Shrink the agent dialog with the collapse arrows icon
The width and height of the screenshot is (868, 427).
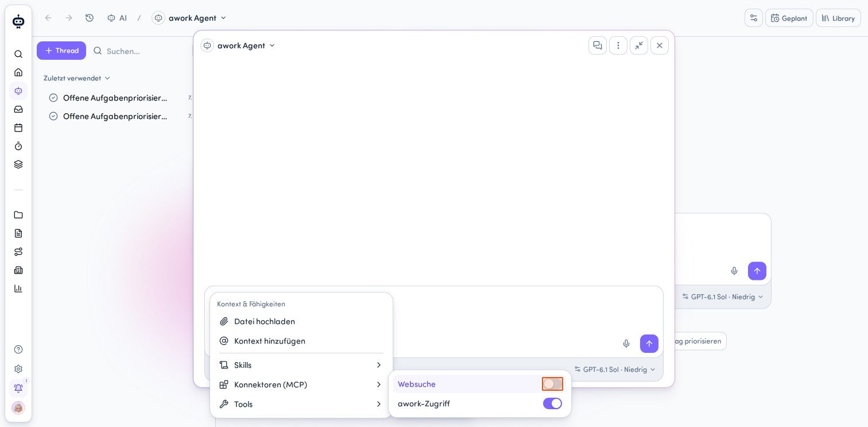pyautogui.click(x=639, y=45)
